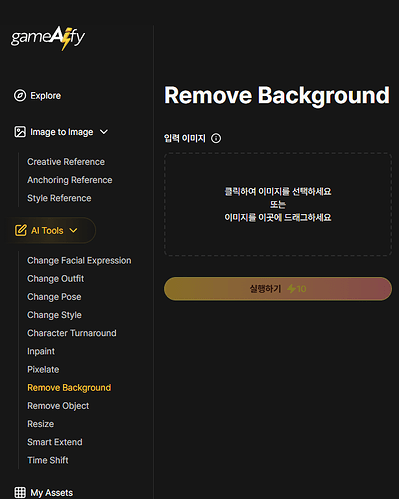Click the Image to Image picture icon
The height and width of the screenshot is (499, 399).
click(x=20, y=132)
